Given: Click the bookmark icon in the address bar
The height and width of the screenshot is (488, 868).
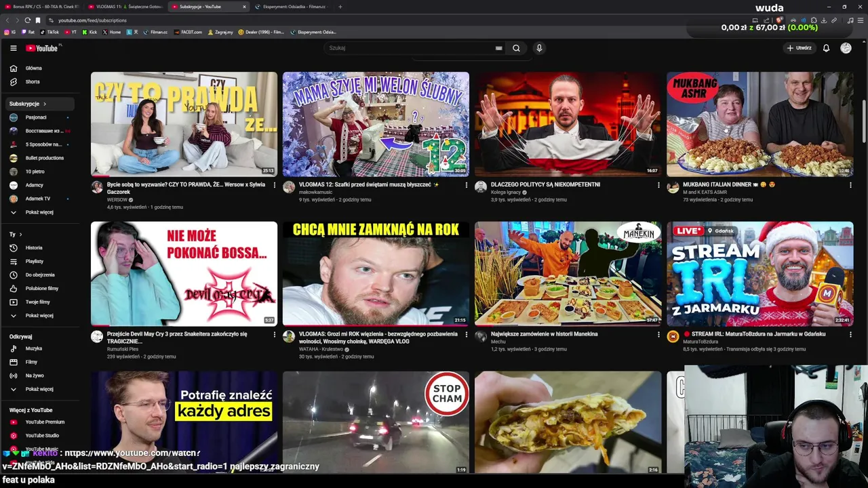Looking at the screenshot, I should point(38,20).
